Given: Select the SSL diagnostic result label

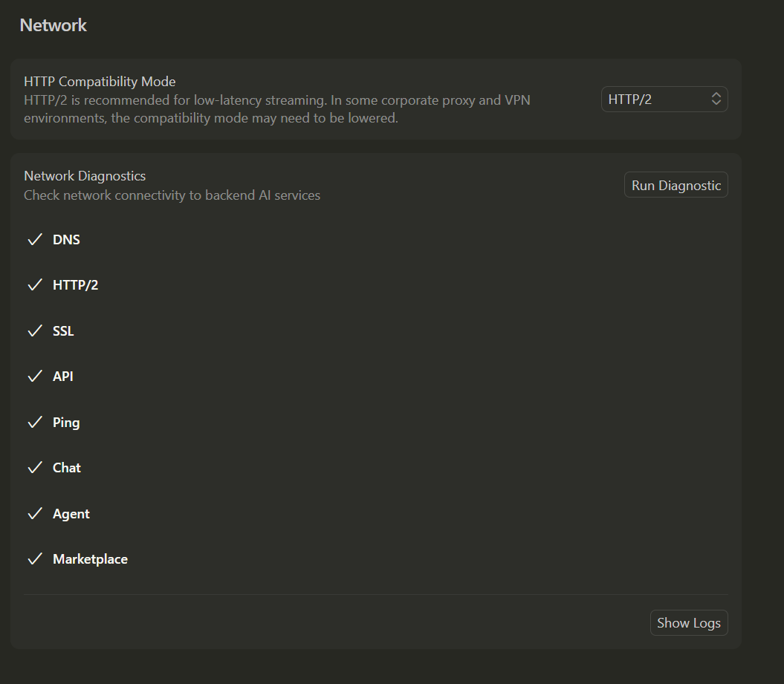Looking at the screenshot, I should (x=63, y=331).
